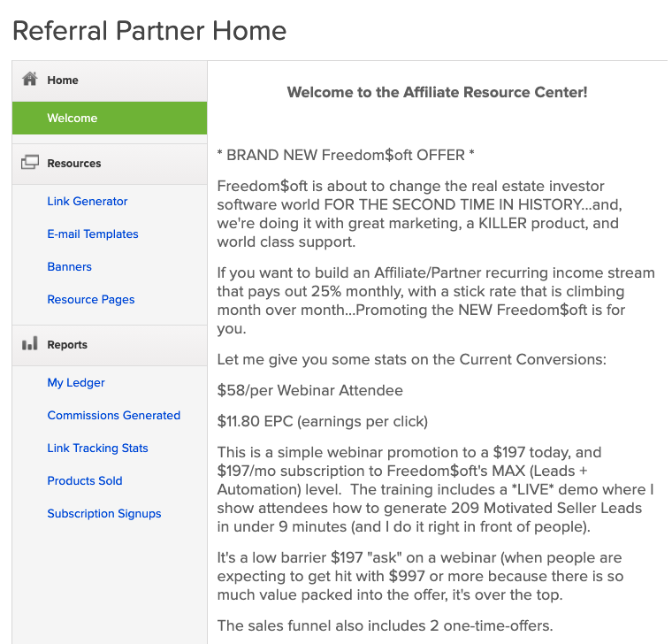672x644 pixels.
Task: Click the Reports bar chart icon
Action: tap(30, 344)
